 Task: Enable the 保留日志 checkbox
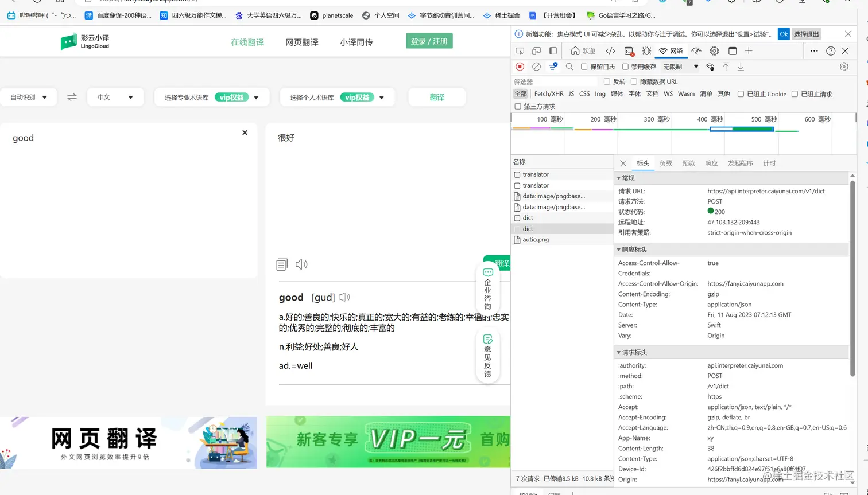pos(584,67)
